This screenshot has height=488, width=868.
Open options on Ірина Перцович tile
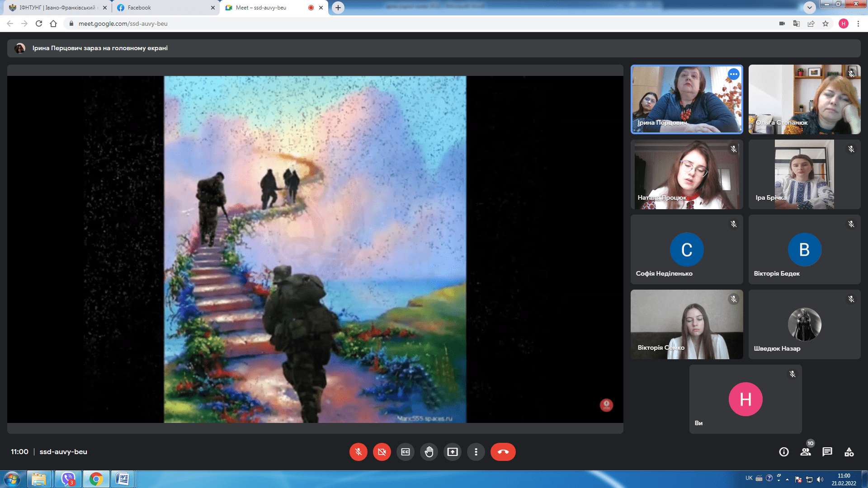pos(733,74)
